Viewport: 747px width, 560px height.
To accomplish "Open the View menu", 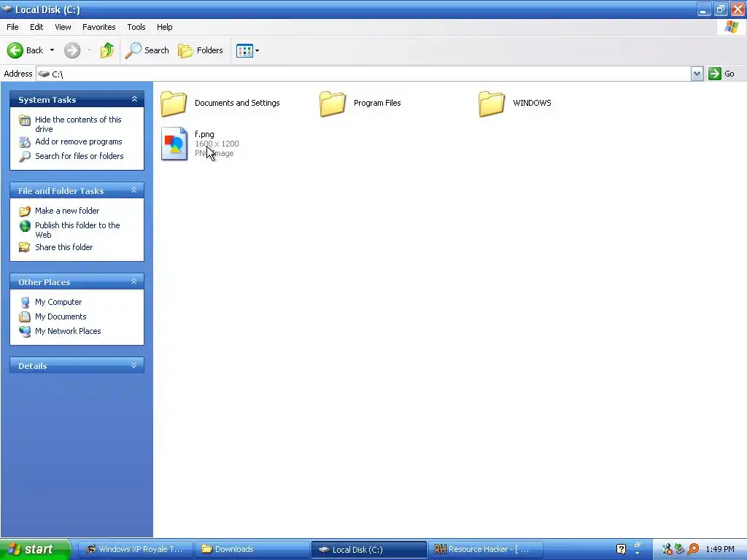I will pyautogui.click(x=63, y=27).
